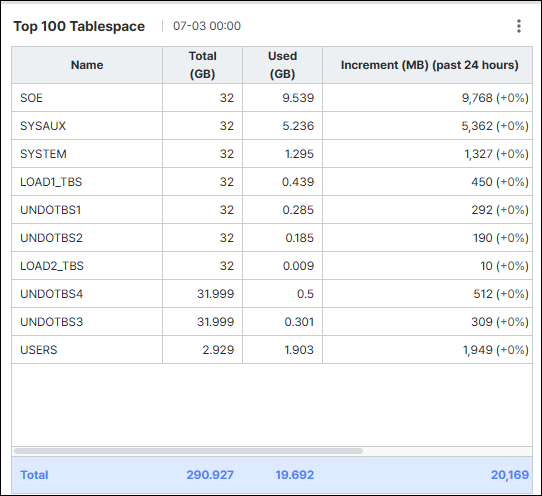Sort by the Total (GB) column header

coord(203,65)
